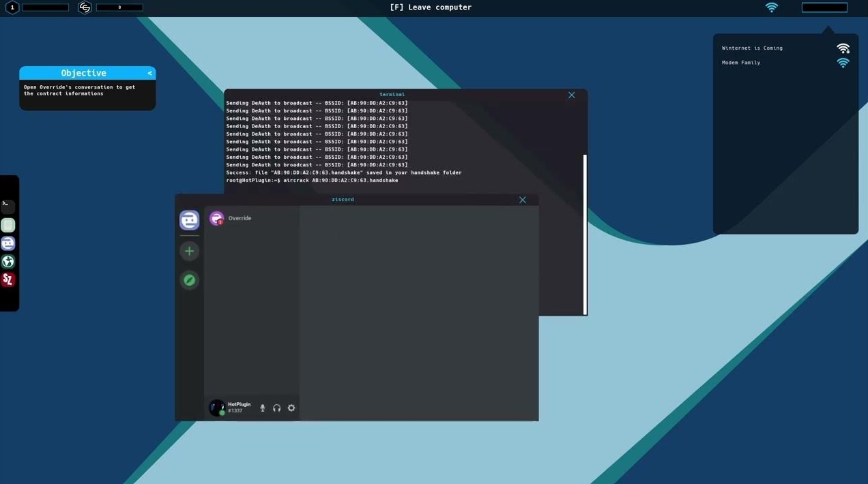Image resolution: width=868 pixels, height=484 pixels.
Task: Open Ziscord user settings gear
Action: pyautogui.click(x=291, y=407)
